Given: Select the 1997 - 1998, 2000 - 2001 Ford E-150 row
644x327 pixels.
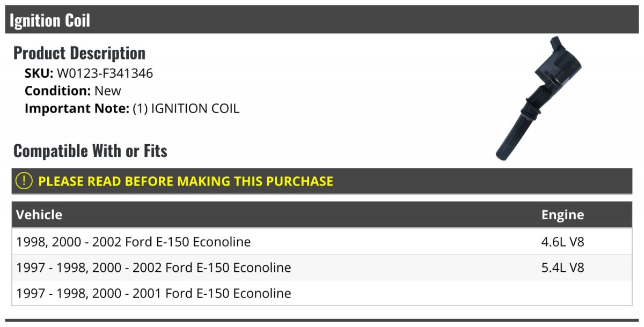Looking at the screenshot, I should pos(154,293).
